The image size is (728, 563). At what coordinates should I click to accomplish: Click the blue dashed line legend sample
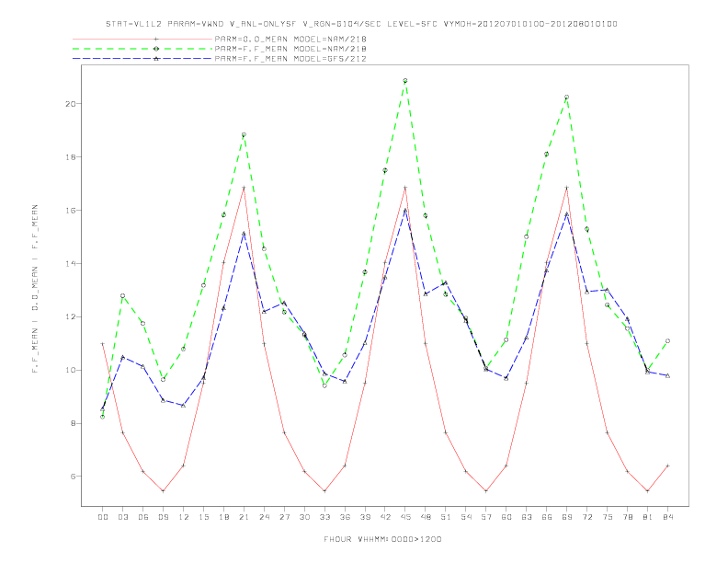pyautogui.click(x=142, y=59)
